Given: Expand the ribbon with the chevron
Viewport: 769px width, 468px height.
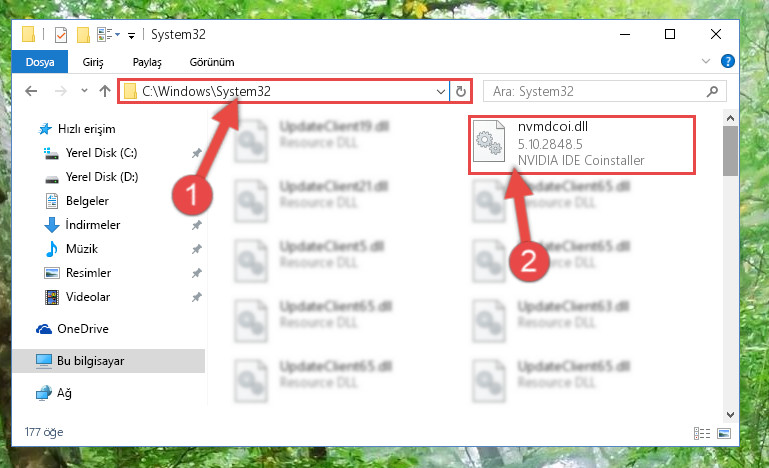Looking at the screenshot, I should (x=706, y=61).
